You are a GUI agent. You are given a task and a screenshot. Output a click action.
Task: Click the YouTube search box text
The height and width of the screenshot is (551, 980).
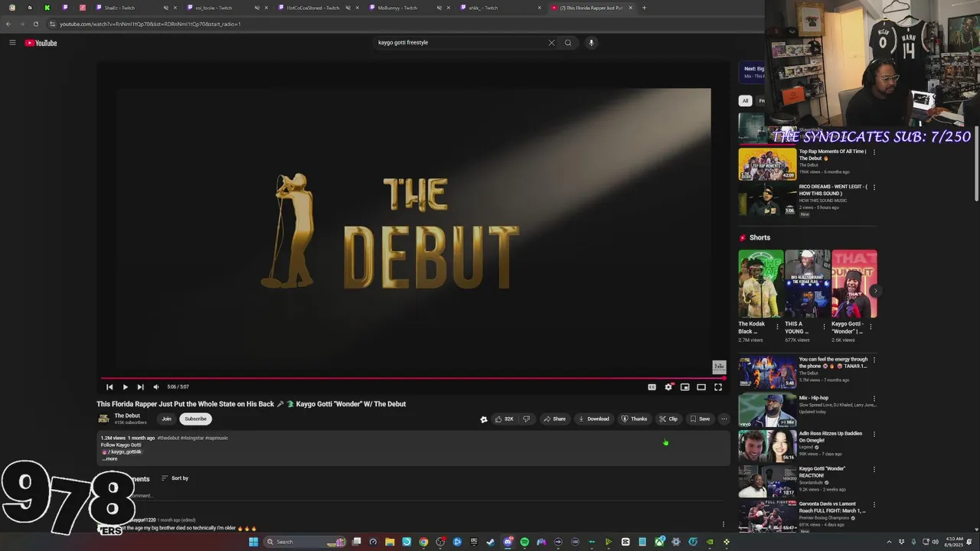pyautogui.click(x=403, y=43)
